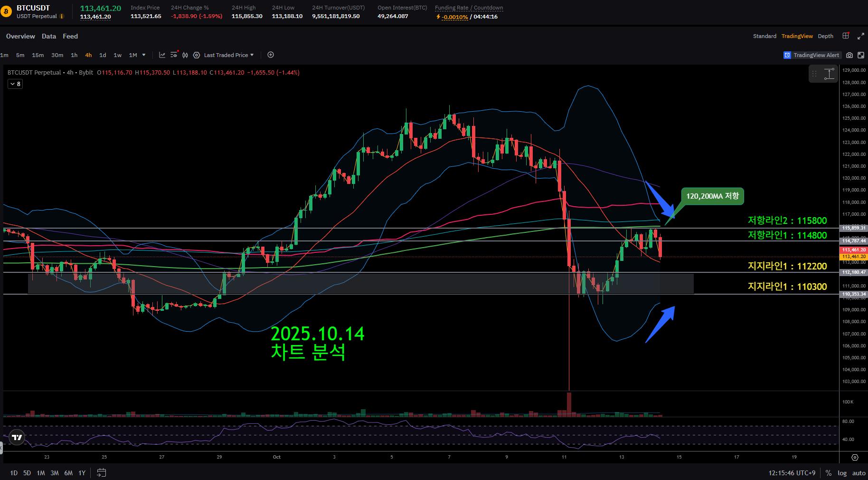Open the indicators chart icon
This screenshot has height=480, width=868.
162,55
